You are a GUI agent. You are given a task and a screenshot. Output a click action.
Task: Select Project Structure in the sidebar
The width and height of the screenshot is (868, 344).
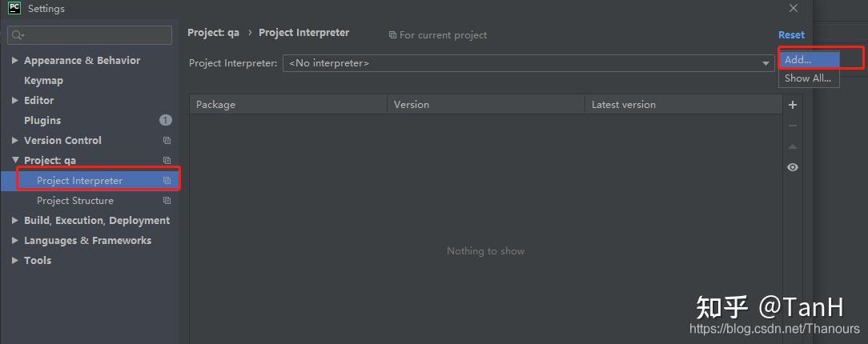(75, 201)
